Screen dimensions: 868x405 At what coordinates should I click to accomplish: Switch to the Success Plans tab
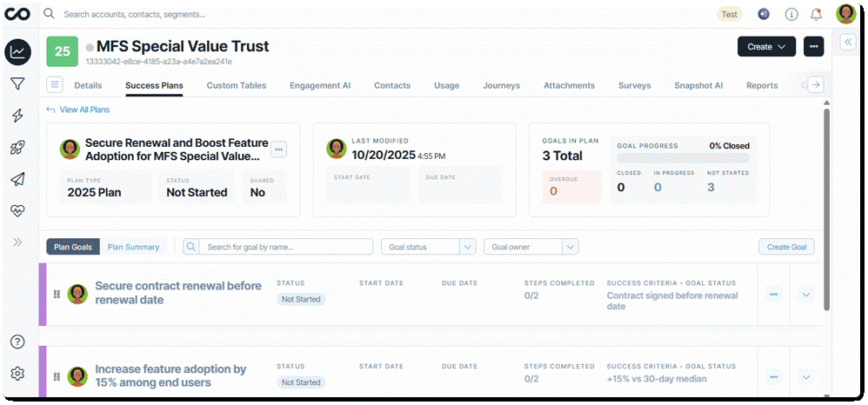[x=154, y=85]
